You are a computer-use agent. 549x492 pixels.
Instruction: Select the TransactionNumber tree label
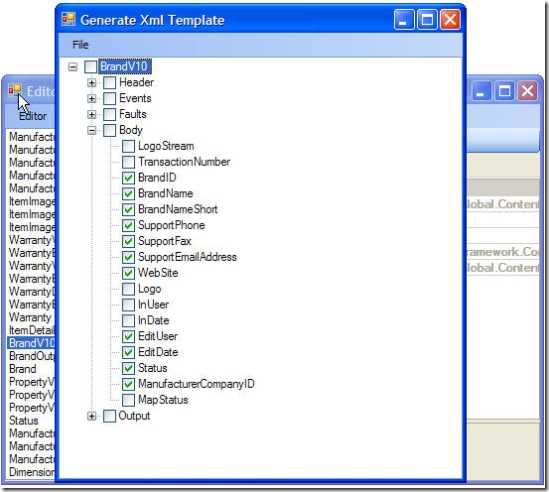[x=184, y=162]
